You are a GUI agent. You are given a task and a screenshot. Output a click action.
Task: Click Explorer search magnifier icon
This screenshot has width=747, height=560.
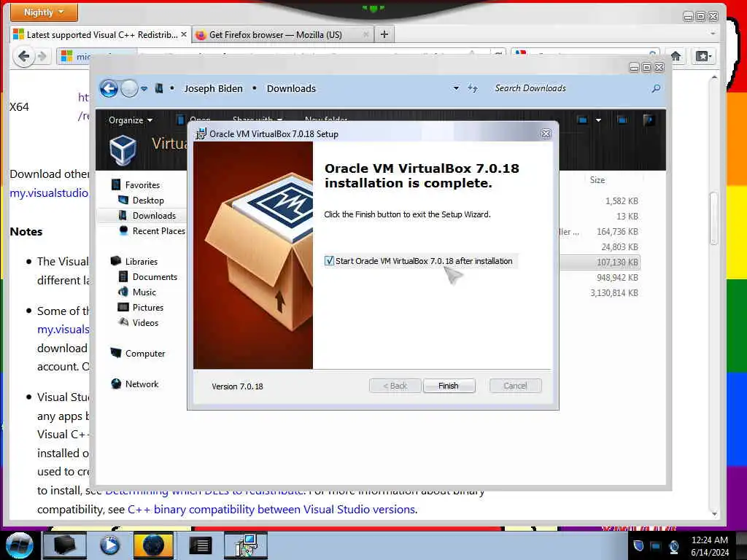coord(656,88)
